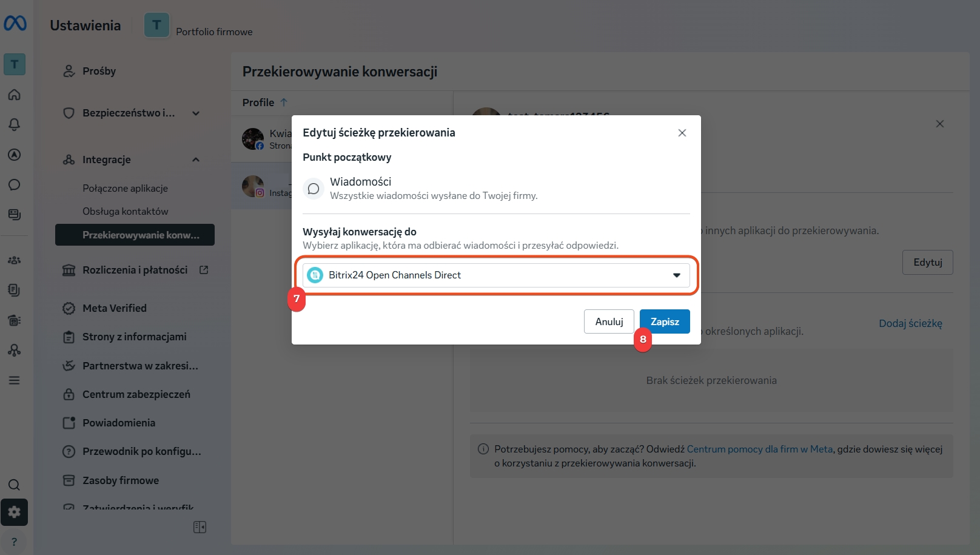Open Rozliczenia i płatności
980x555 pixels.
point(135,270)
